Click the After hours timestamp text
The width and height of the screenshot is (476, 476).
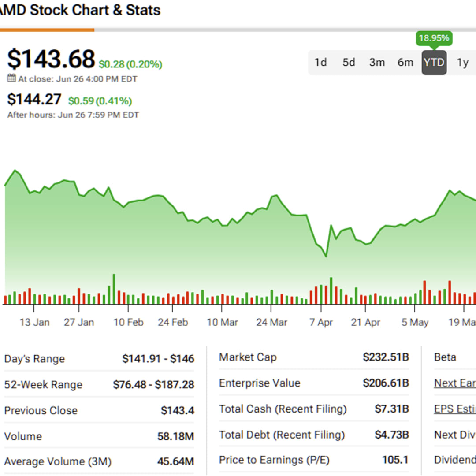(73, 115)
